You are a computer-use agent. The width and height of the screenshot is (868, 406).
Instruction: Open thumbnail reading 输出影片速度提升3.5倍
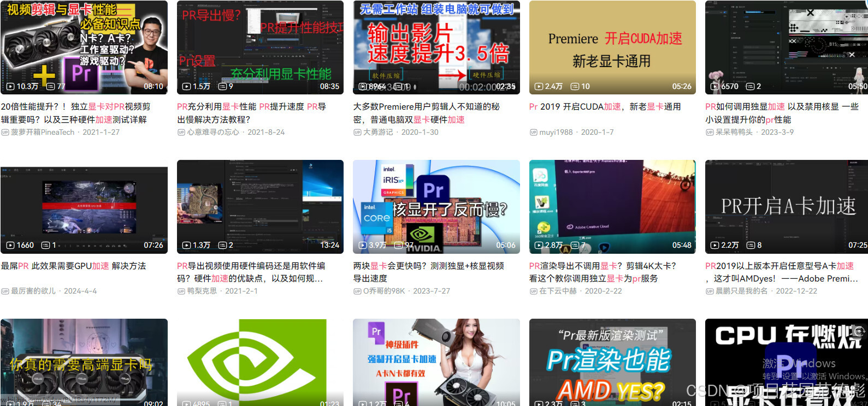(x=436, y=47)
